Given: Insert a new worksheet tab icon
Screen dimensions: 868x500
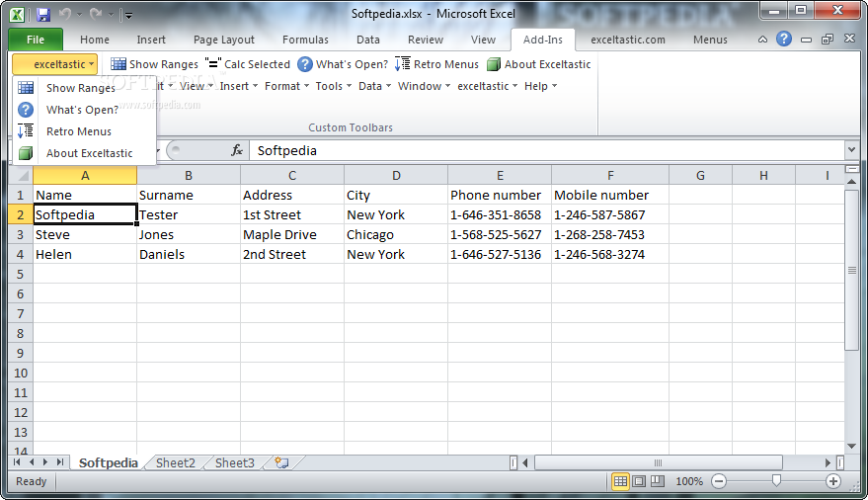Looking at the screenshot, I should (282, 462).
